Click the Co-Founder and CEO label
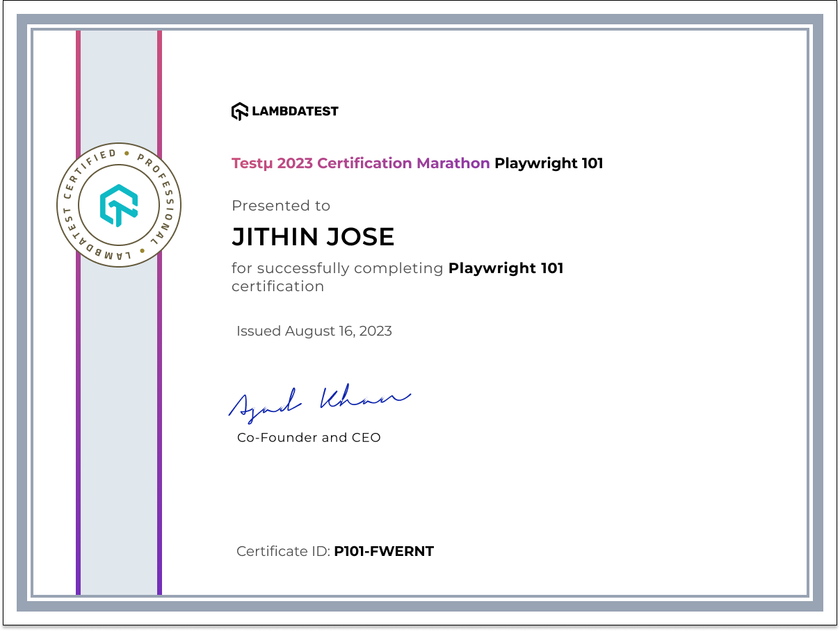 [308, 437]
